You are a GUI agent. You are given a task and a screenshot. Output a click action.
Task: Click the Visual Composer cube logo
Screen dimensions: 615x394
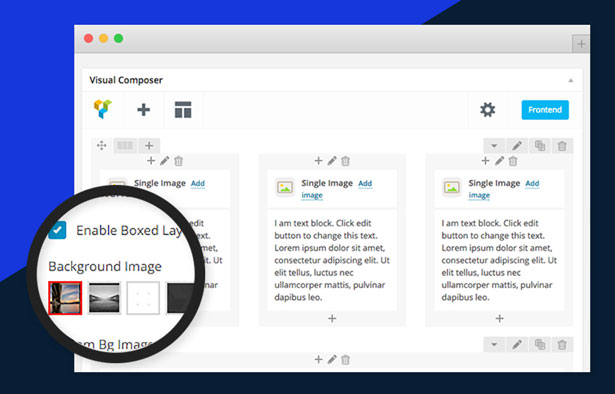coord(103,109)
